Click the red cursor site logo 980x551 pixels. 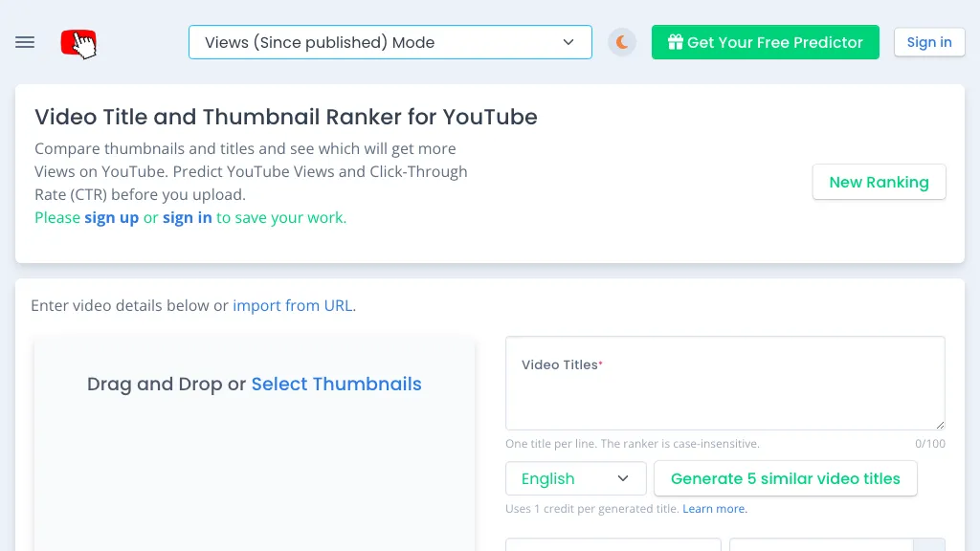78,43
